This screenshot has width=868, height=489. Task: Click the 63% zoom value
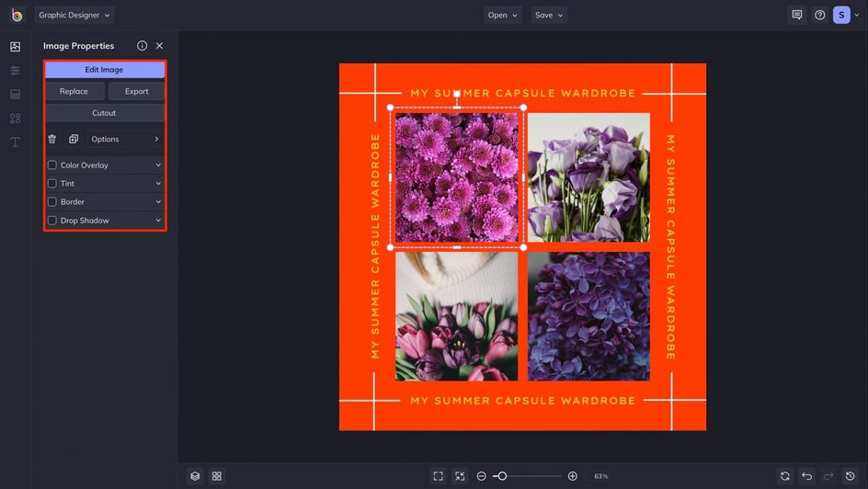[601, 476]
